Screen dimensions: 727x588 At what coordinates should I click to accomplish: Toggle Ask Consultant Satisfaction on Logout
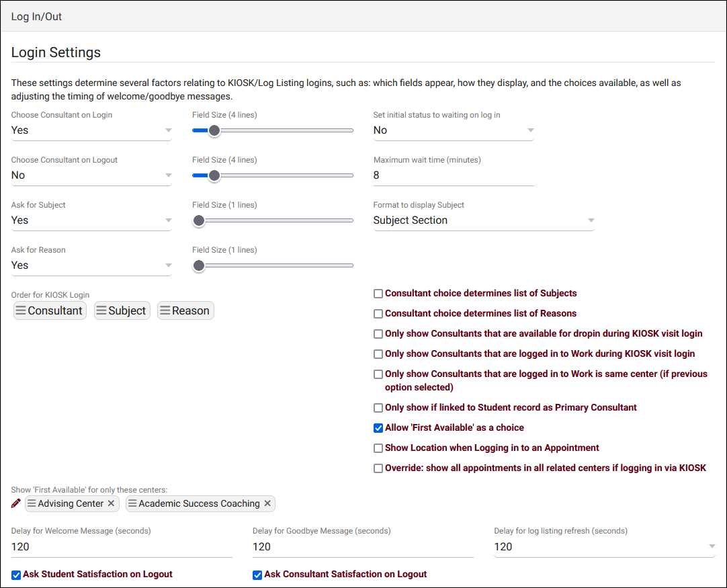tap(257, 575)
